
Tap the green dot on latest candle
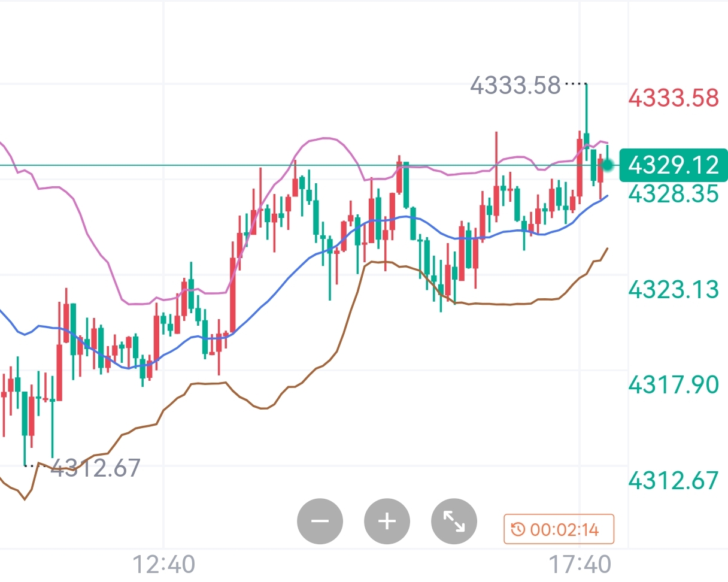(x=608, y=165)
